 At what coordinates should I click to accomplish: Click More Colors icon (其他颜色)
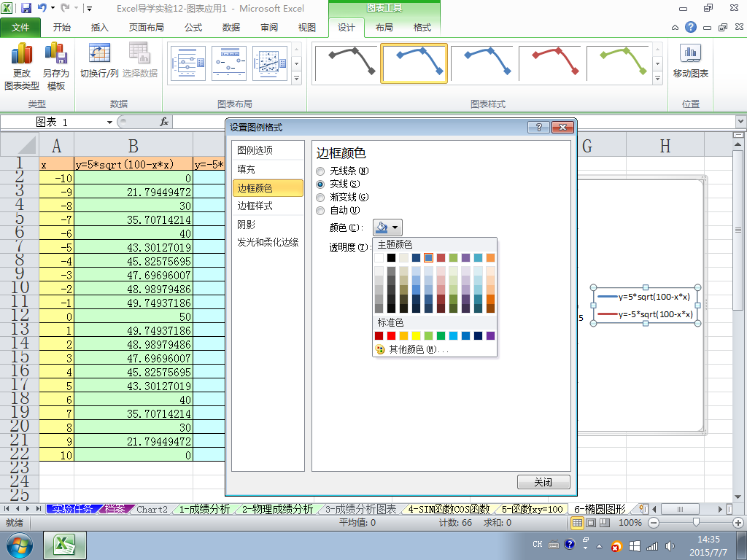point(379,349)
